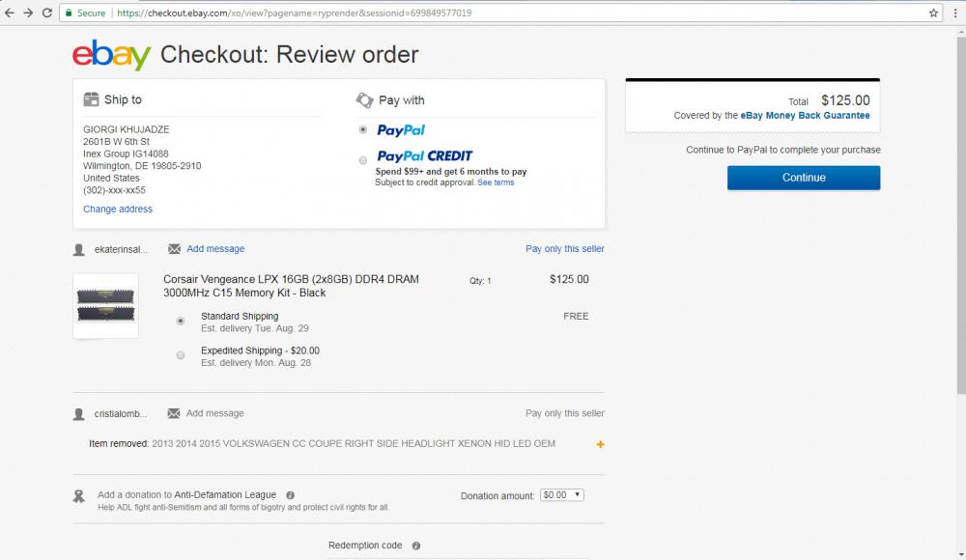Click eBay Money Back Guarantee link
The height and width of the screenshot is (560, 966).
point(805,116)
